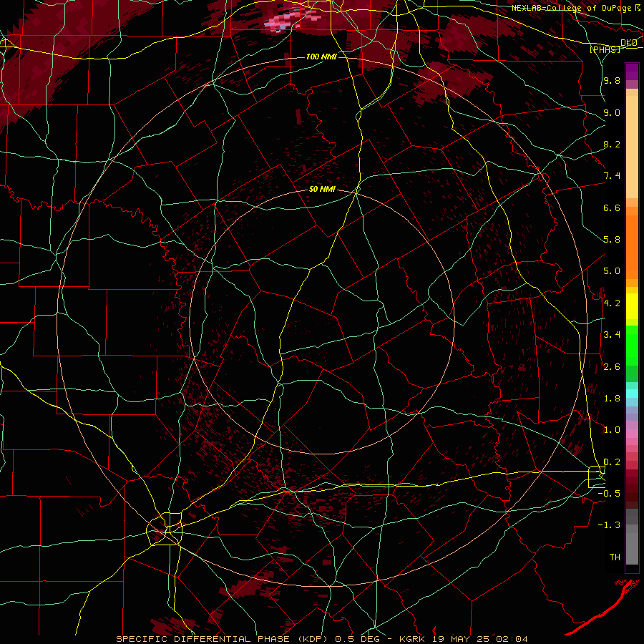Click the 5.8 value on the color scale
644x644 pixels.
[612, 240]
